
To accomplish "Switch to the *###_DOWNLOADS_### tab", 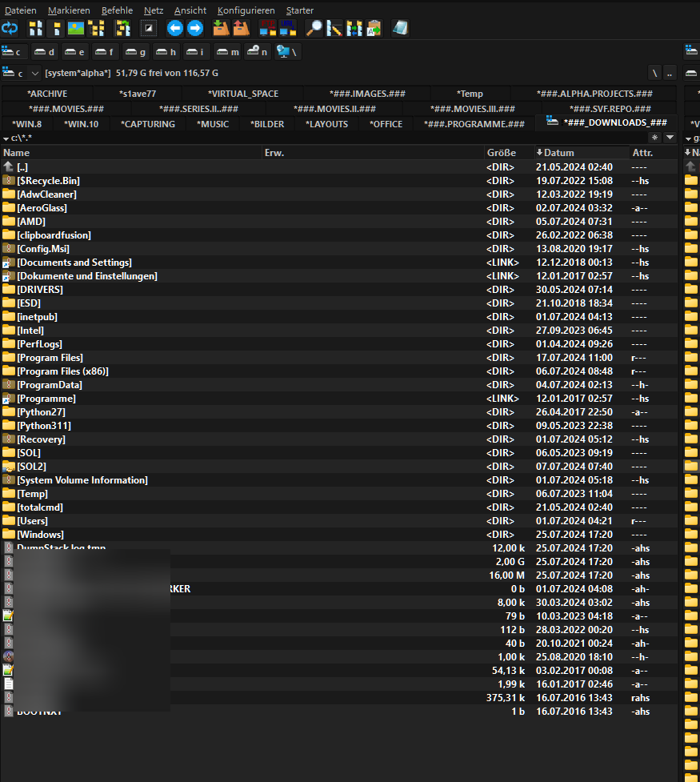I will point(606,122).
